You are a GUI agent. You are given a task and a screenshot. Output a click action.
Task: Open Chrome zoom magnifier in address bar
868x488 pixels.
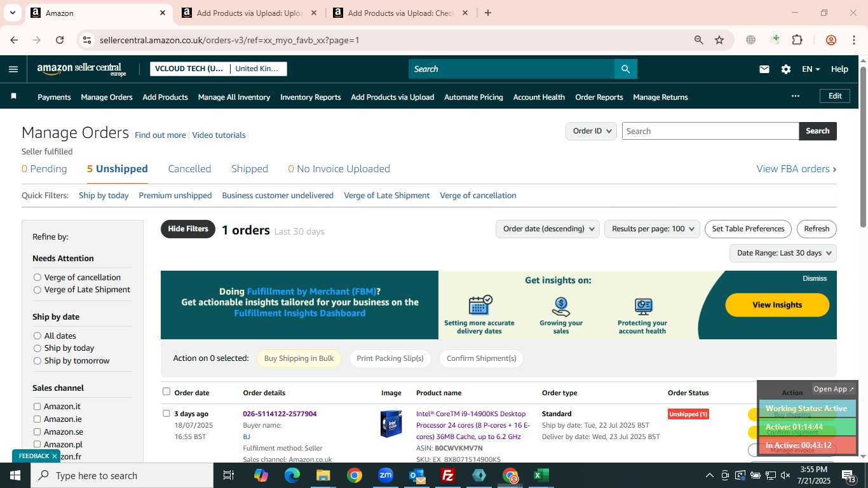pos(699,40)
